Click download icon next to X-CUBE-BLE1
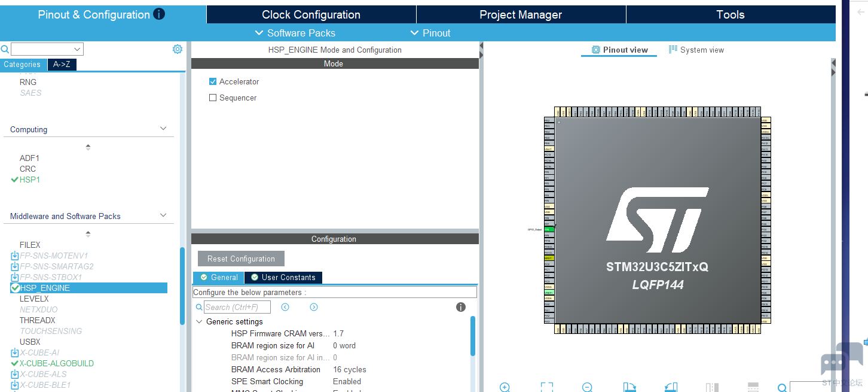This screenshot has height=392, width=868. tap(15, 385)
